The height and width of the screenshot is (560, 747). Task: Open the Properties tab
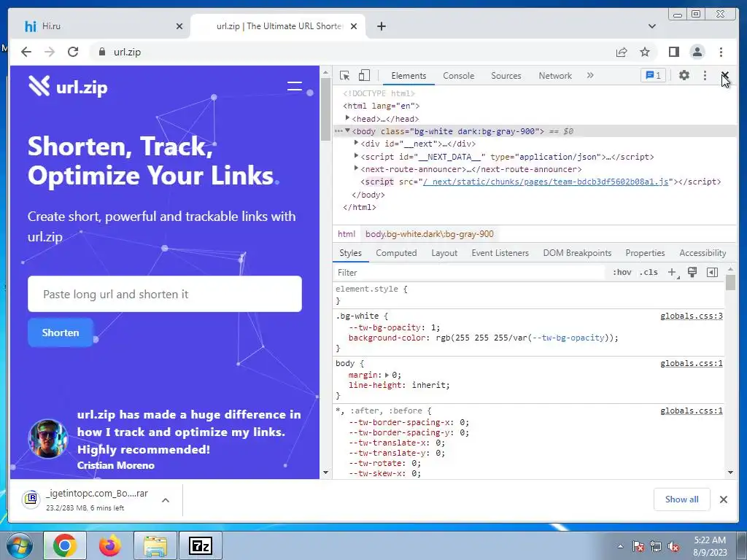tap(645, 253)
